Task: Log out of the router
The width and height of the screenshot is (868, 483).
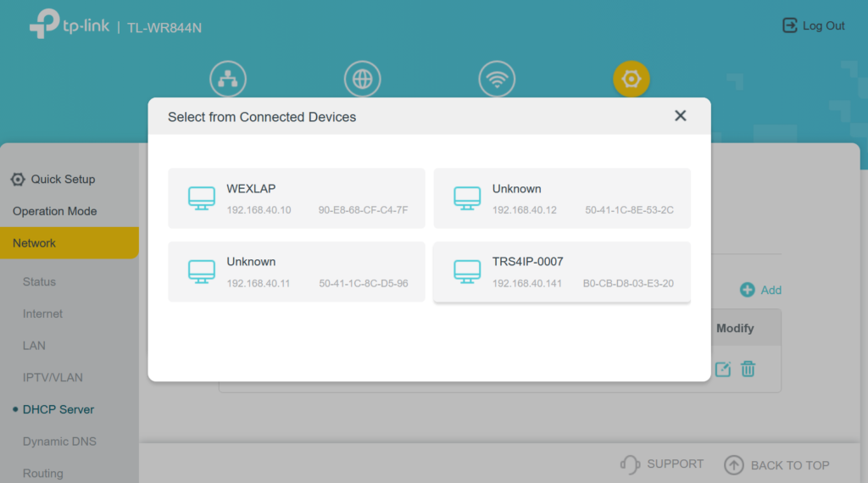Action: click(x=813, y=25)
